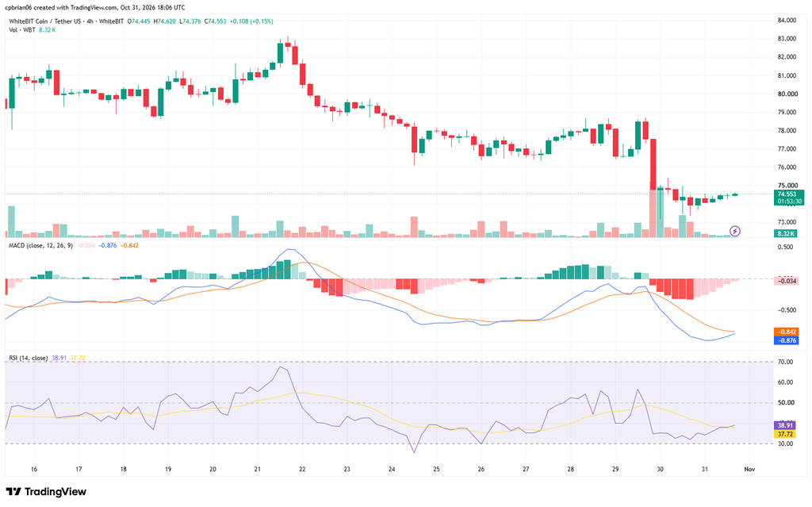Click the 70.00 label on the RSI axis
The height and width of the screenshot is (507, 812).
coord(785,362)
